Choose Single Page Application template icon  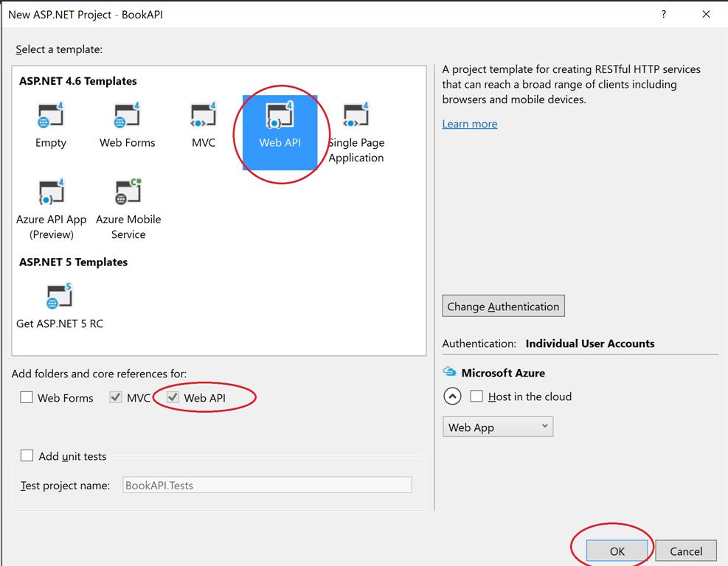356,116
